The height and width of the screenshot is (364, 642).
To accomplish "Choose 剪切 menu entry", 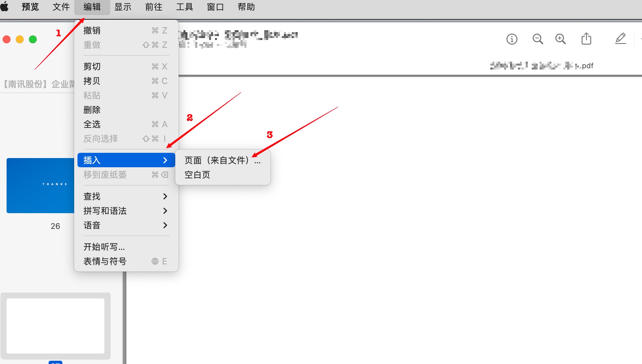I will coord(126,67).
